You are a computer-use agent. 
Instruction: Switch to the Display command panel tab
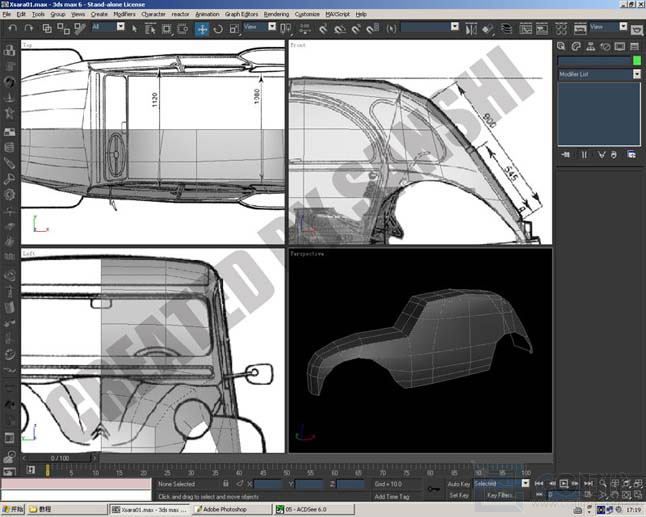click(620, 46)
